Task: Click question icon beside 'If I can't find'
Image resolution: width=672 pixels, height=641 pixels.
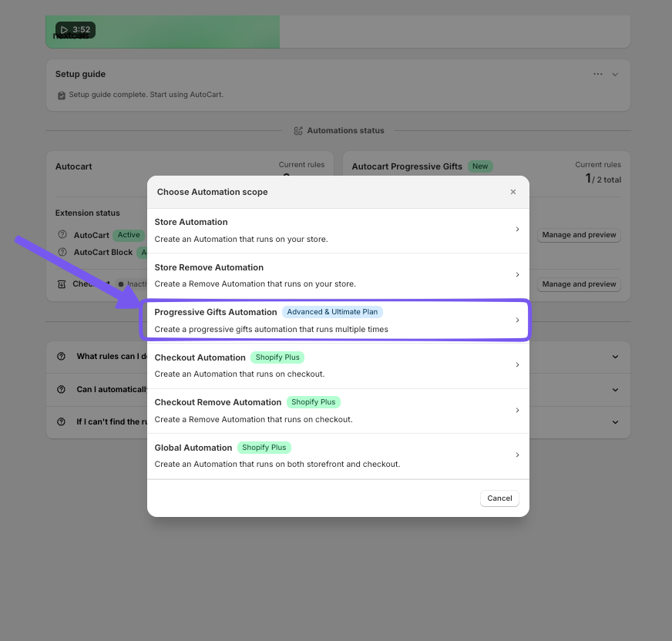Action: [x=62, y=421]
